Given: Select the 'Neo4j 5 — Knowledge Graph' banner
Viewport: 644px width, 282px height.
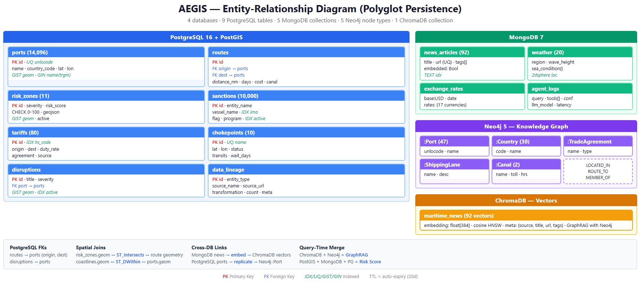Looking at the screenshot, I should 526,126.
